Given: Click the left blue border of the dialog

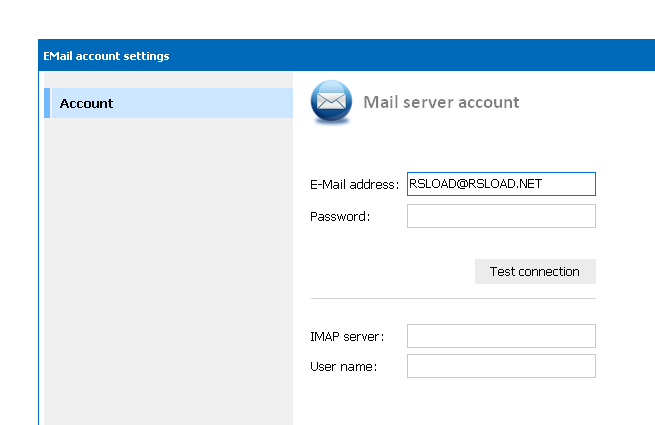Looking at the screenshot, I should tap(41, 250).
